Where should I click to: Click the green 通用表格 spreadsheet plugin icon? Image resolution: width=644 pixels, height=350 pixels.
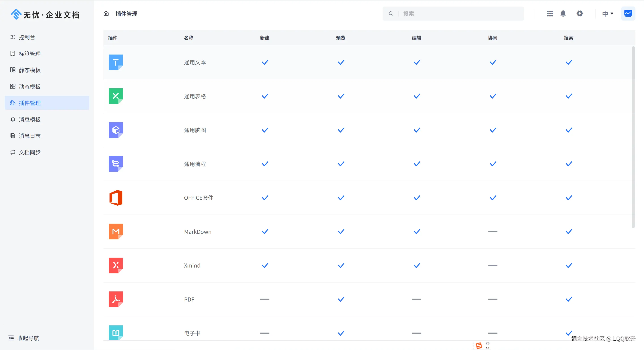[x=116, y=96]
